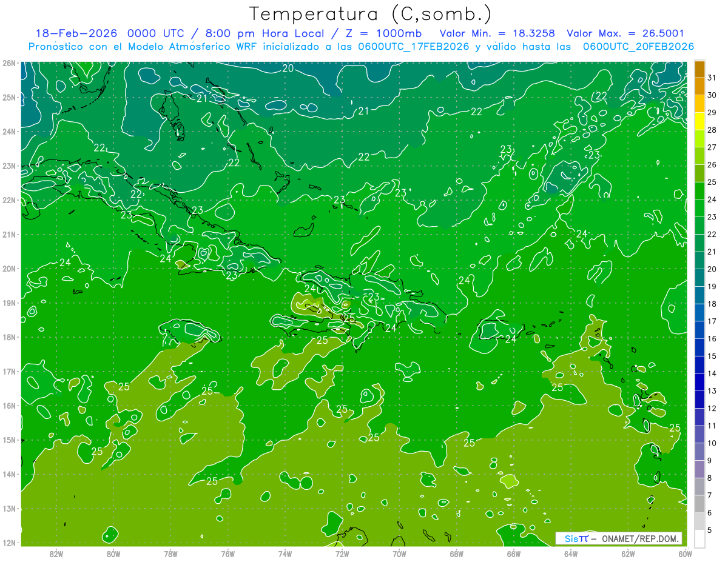Viewport: 728px width, 562px height.
Task: Click the 19N latitude axis label
Action: point(8,303)
